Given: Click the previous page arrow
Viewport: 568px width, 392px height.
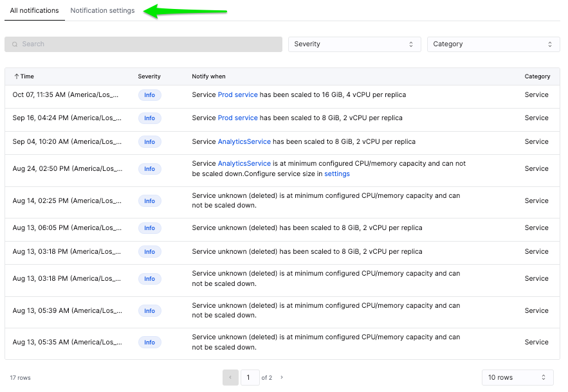Looking at the screenshot, I should (x=230, y=377).
